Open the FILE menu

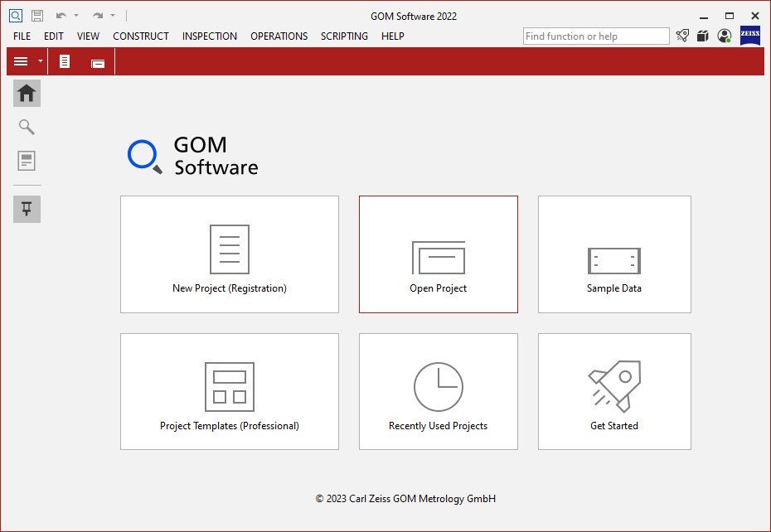click(x=22, y=36)
